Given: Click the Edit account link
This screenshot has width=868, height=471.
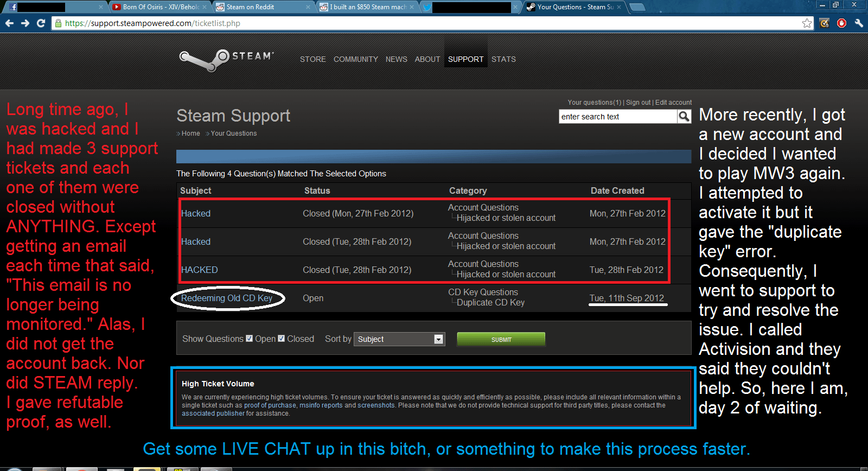Looking at the screenshot, I should tap(673, 103).
